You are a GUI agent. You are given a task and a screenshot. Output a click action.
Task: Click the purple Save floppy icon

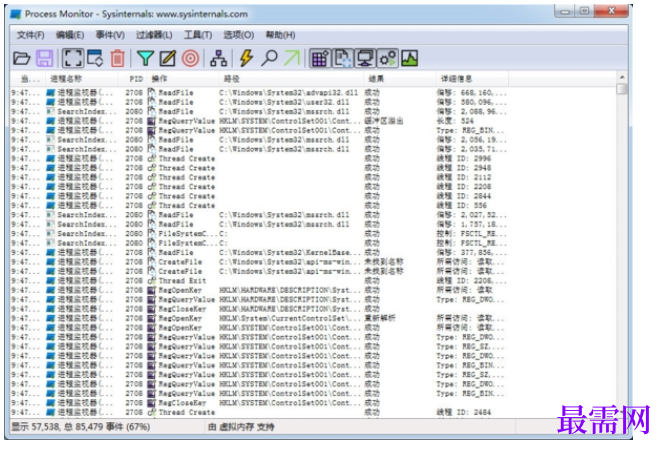click(x=44, y=58)
